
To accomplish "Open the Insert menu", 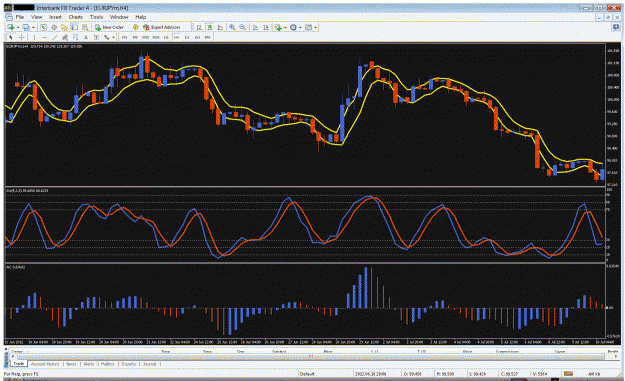I will pos(55,17).
